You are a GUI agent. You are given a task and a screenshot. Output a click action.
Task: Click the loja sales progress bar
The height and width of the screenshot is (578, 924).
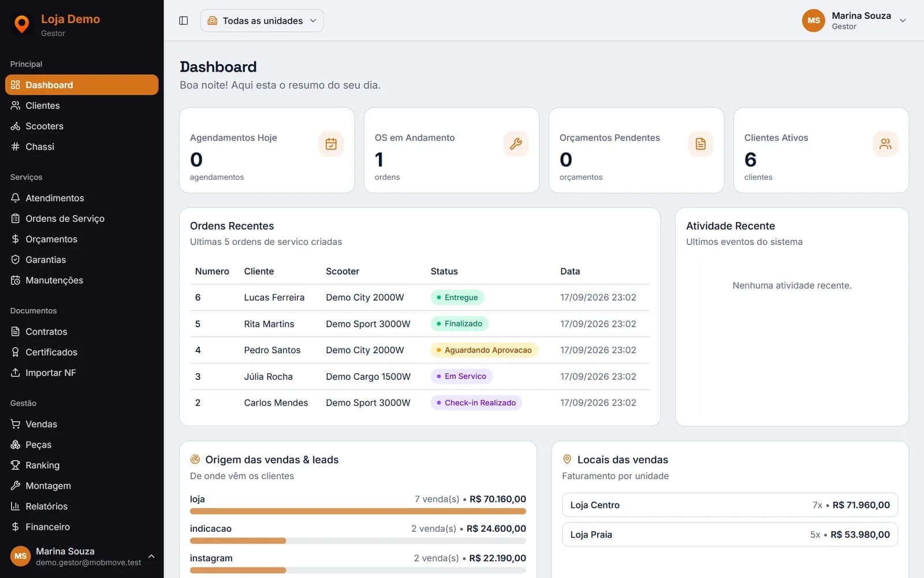click(x=358, y=511)
